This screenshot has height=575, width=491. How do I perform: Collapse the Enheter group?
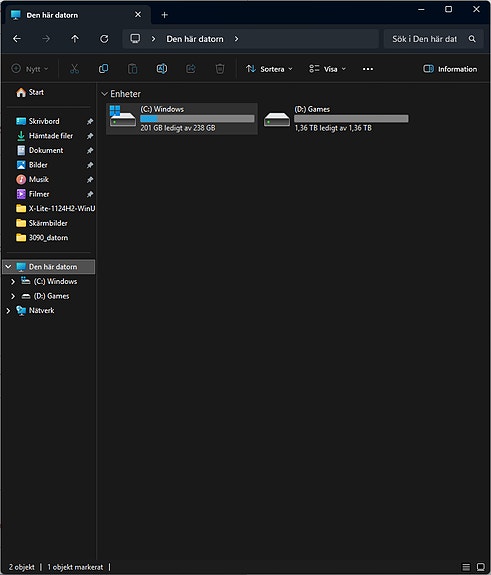tap(105, 94)
